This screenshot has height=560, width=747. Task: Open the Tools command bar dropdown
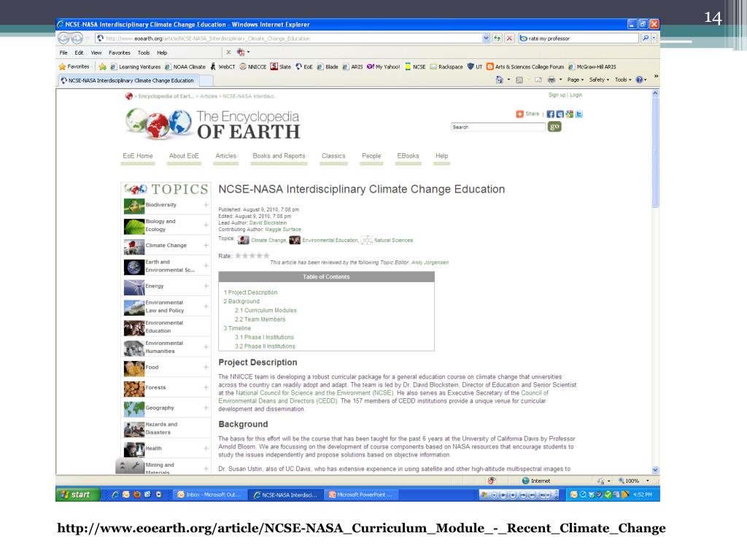[623, 80]
